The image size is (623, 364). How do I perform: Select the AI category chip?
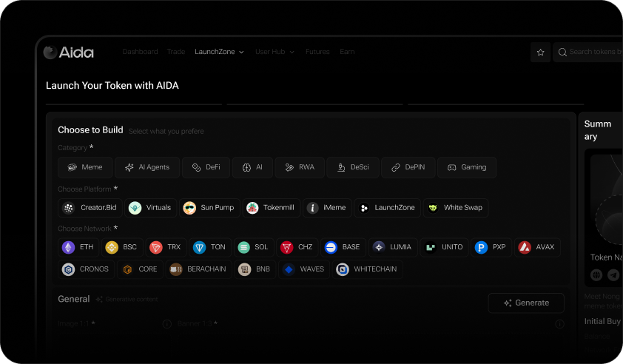pyautogui.click(x=253, y=167)
